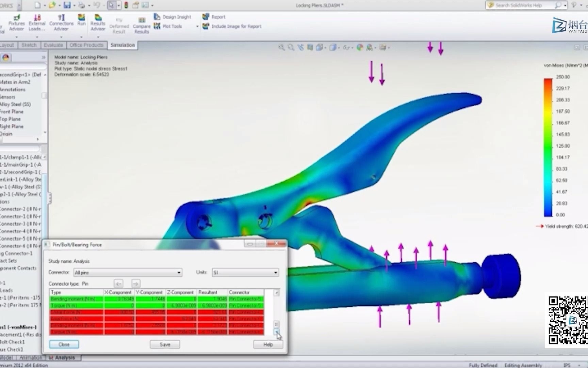Select the Fixtures Advisor tool
588x368 pixels.
[x=16, y=21]
